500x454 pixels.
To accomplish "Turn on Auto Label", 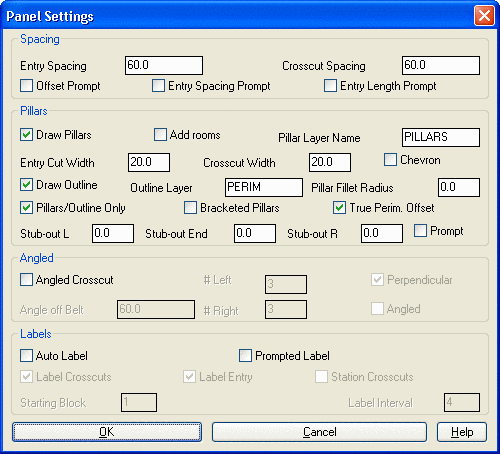I will [26, 356].
